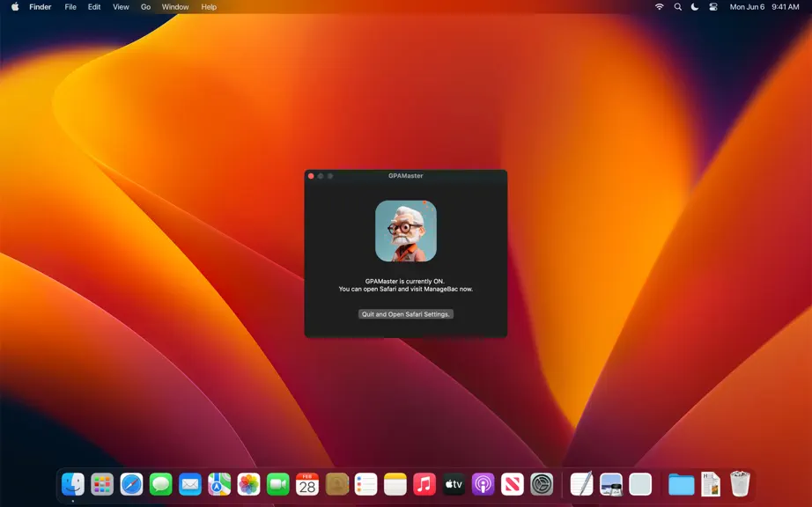Screen dimensions: 812x507
Task: Open Apple TV from the Dock
Action: (x=454, y=485)
